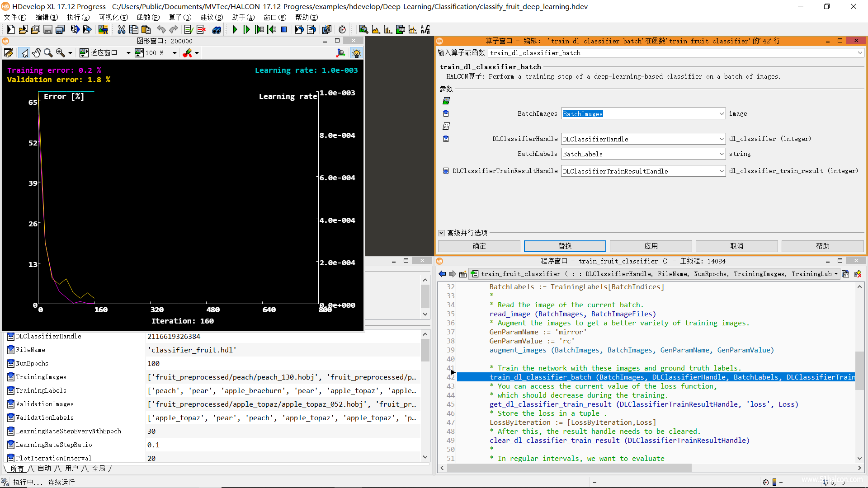Go back with blue arrow in program window

pyautogui.click(x=442, y=274)
